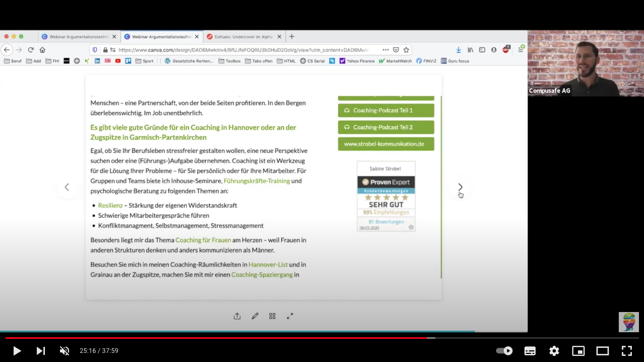
Task: Open the MarketWatch bookmark
Action: pyautogui.click(x=395, y=61)
